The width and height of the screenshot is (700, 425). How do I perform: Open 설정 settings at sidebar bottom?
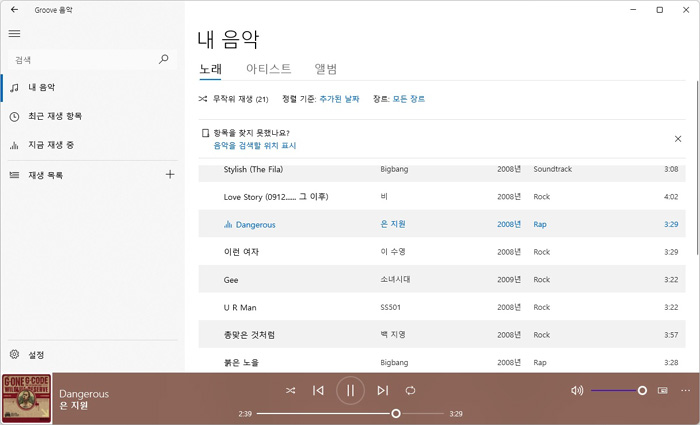point(92,355)
